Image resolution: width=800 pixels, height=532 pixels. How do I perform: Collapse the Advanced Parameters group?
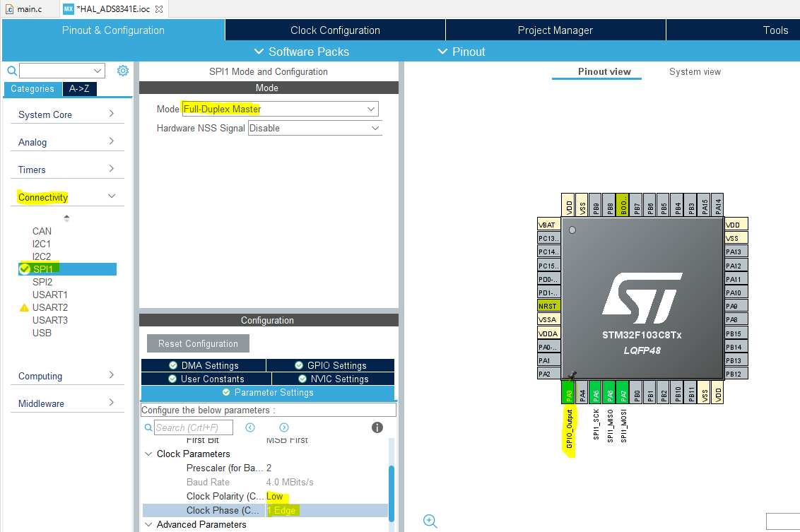[x=148, y=524]
